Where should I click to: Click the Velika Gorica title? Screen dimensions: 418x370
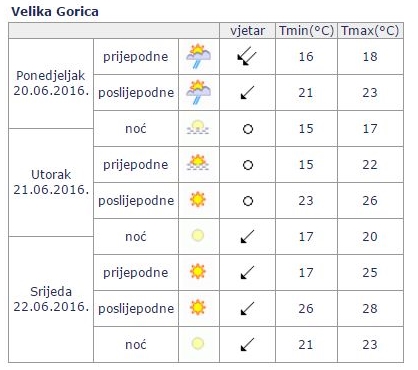tap(55, 12)
